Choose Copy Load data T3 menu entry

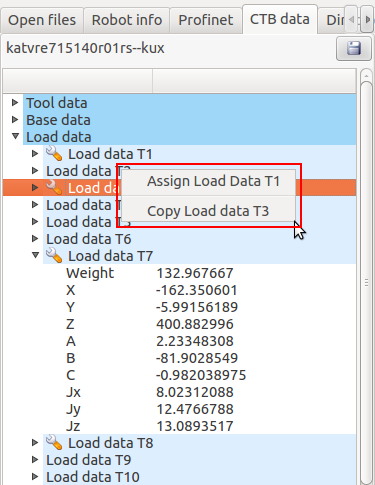[208, 211]
